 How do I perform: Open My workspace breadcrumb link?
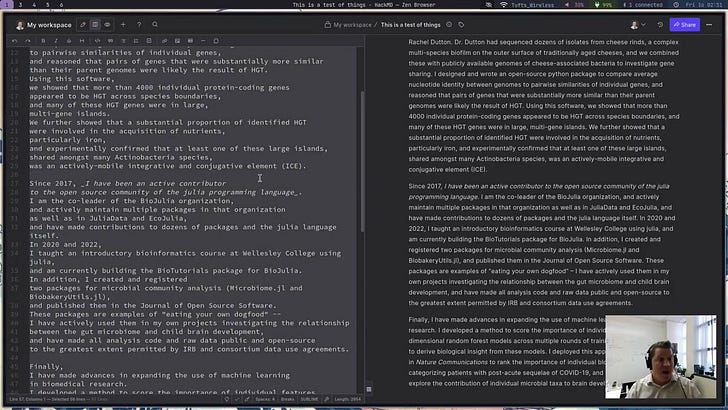[352, 25]
